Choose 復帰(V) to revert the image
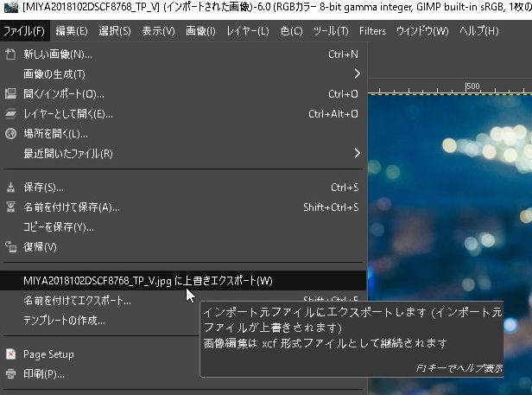 click(40, 247)
